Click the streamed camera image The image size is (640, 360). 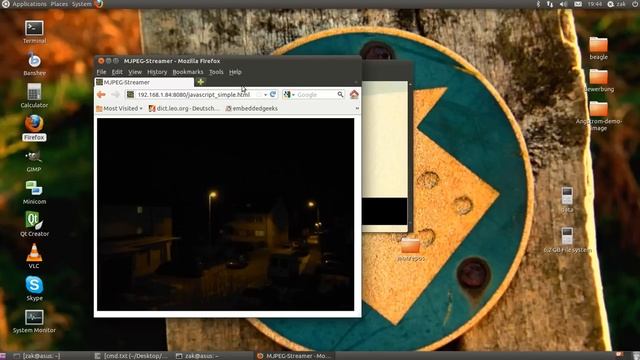(x=225, y=214)
